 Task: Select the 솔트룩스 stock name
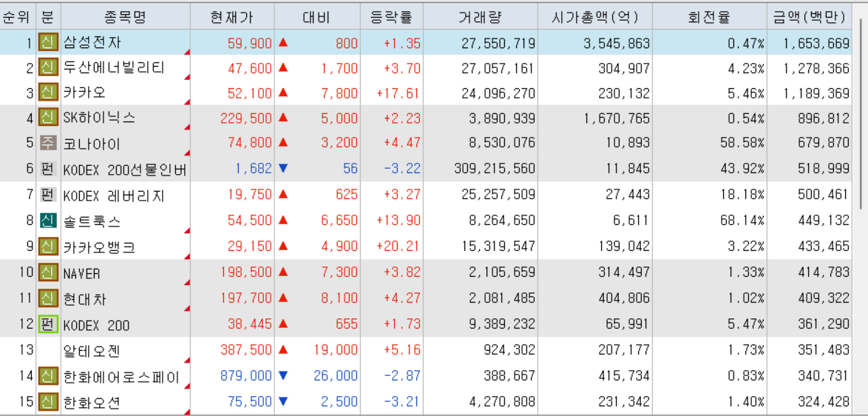click(x=92, y=221)
